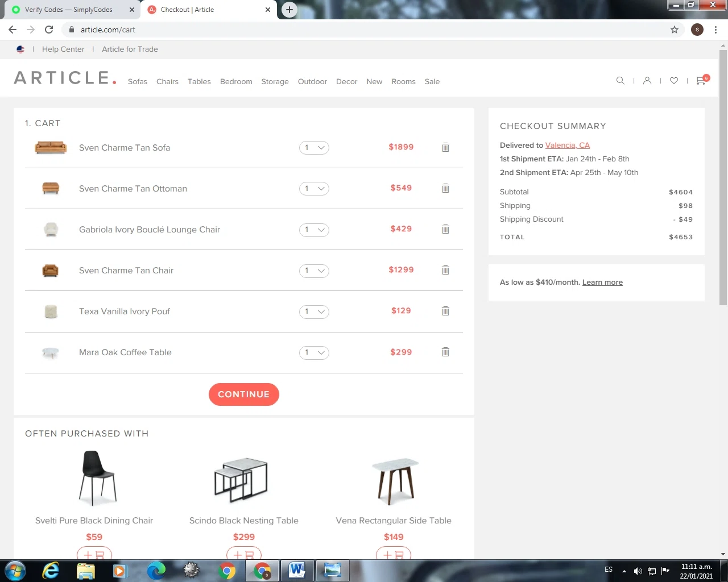Add Svelti Pure Black Dining Chair to cart
The image size is (728, 582).
94,553
